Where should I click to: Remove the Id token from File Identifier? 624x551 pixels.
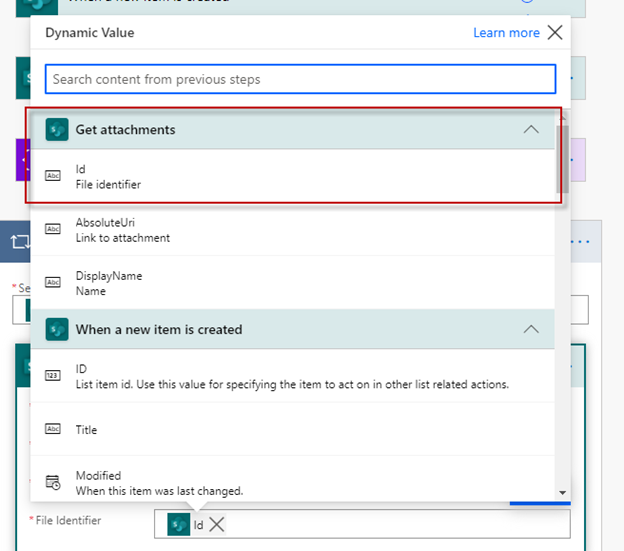click(216, 524)
